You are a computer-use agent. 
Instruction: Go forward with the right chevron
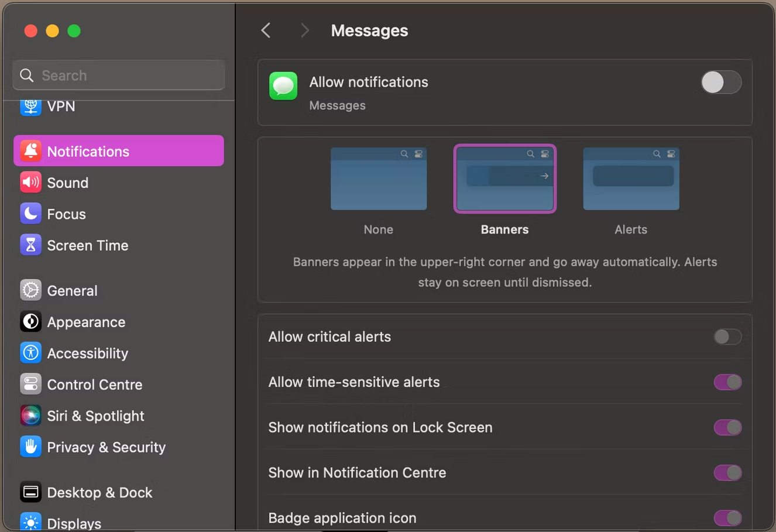[x=304, y=30]
